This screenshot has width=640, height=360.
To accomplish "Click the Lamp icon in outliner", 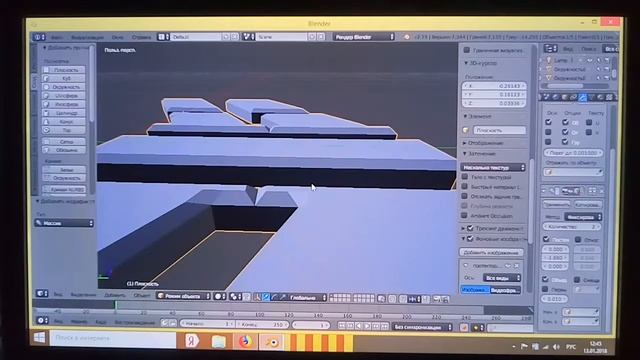I will [549, 60].
